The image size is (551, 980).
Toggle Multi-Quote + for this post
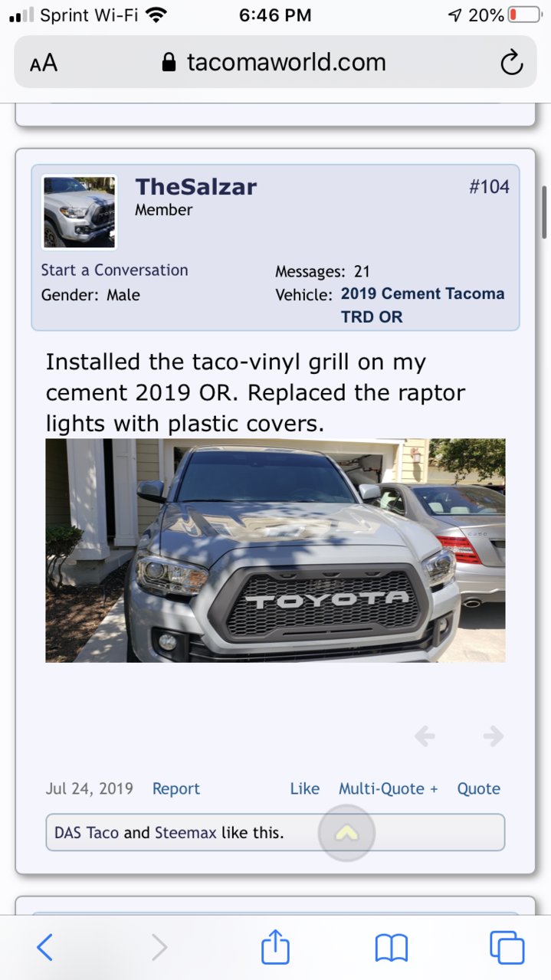(389, 788)
